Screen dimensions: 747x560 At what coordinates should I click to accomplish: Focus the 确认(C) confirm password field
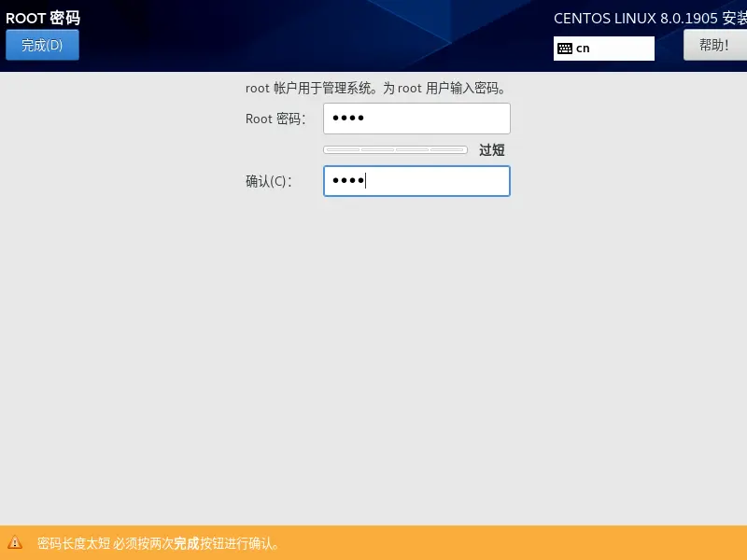[x=416, y=181]
